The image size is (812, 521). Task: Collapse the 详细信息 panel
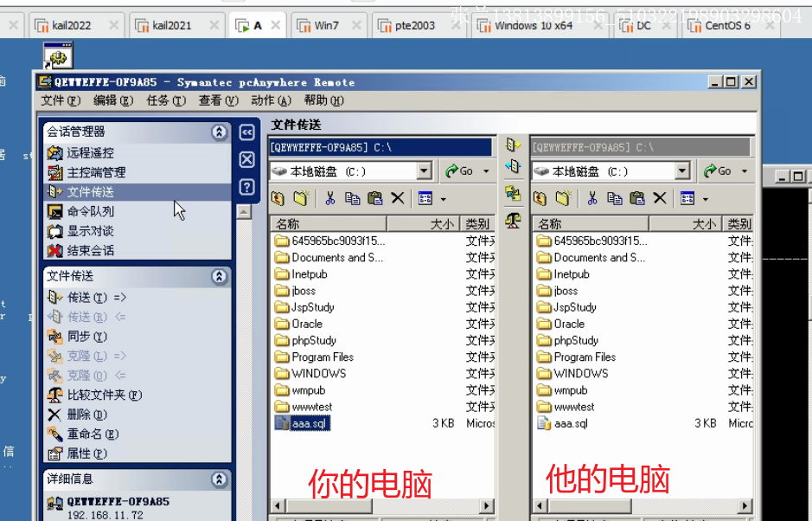(x=219, y=479)
